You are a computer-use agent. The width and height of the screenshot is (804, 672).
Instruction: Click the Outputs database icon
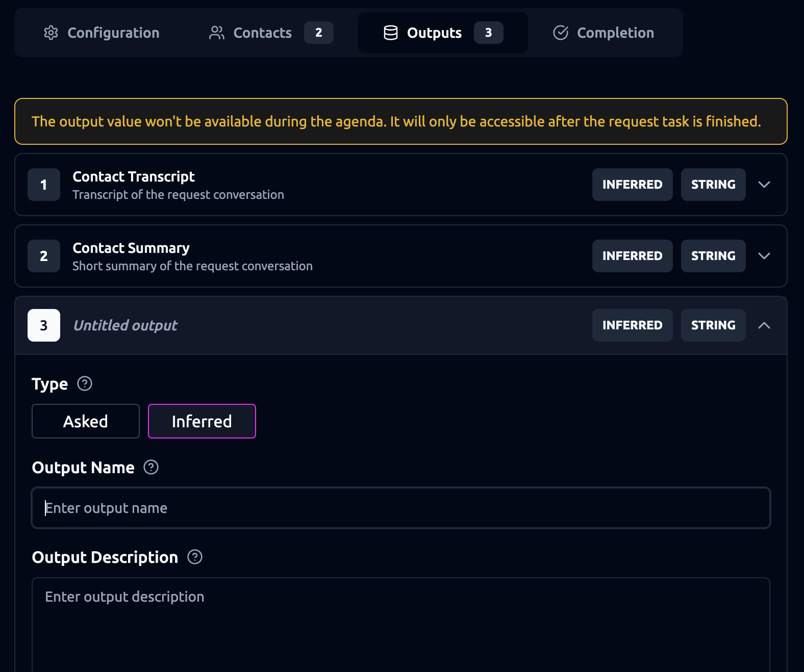coord(391,33)
